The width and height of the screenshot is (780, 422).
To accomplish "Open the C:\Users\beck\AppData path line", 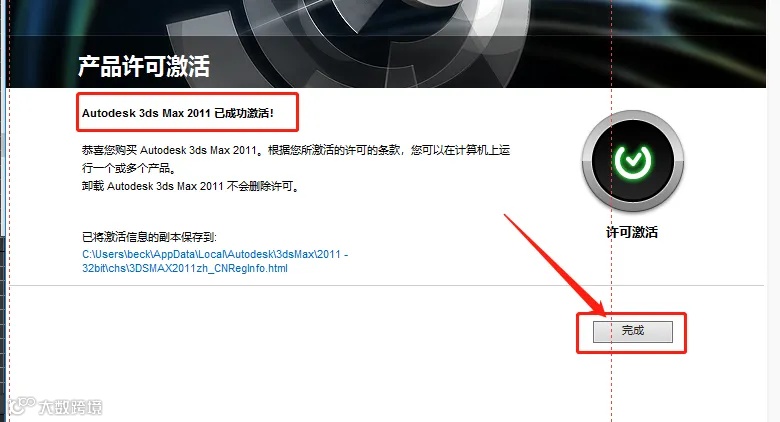I will click(x=215, y=254).
